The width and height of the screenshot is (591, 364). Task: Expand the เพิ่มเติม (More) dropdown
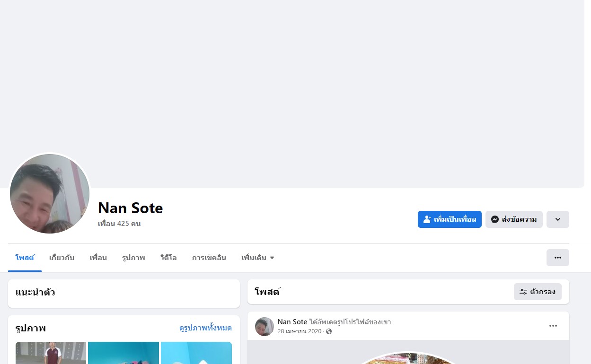pos(258,258)
